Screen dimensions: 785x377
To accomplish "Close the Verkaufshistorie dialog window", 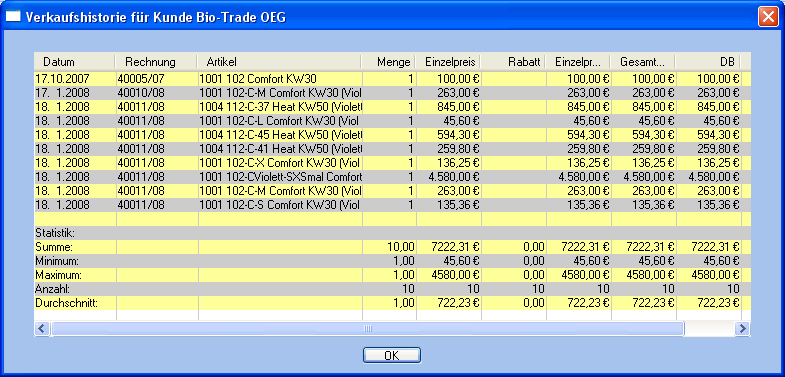I will click(767, 17).
